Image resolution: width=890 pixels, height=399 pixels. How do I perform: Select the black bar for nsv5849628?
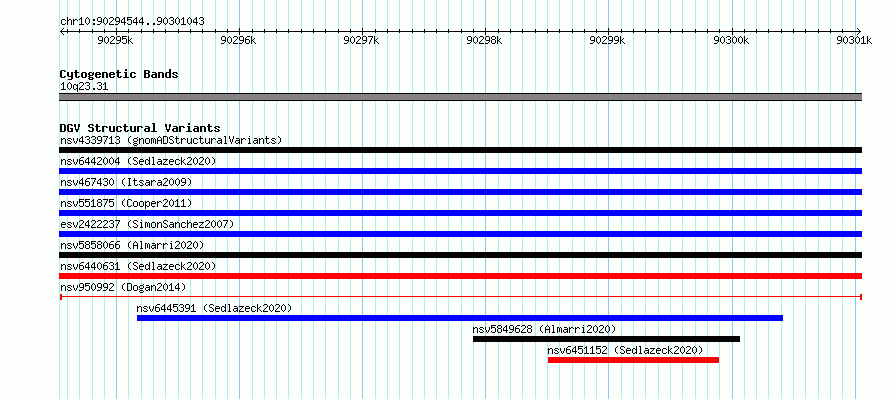pos(606,339)
